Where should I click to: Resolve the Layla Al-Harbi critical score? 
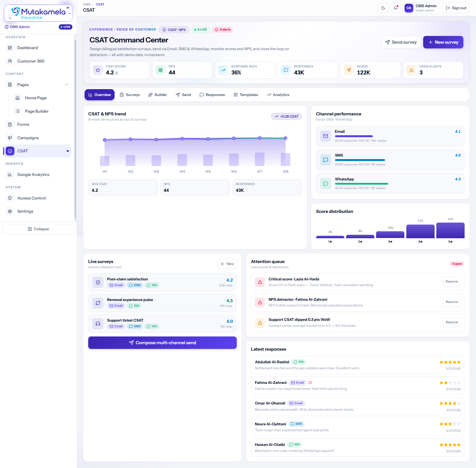pyautogui.click(x=452, y=282)
